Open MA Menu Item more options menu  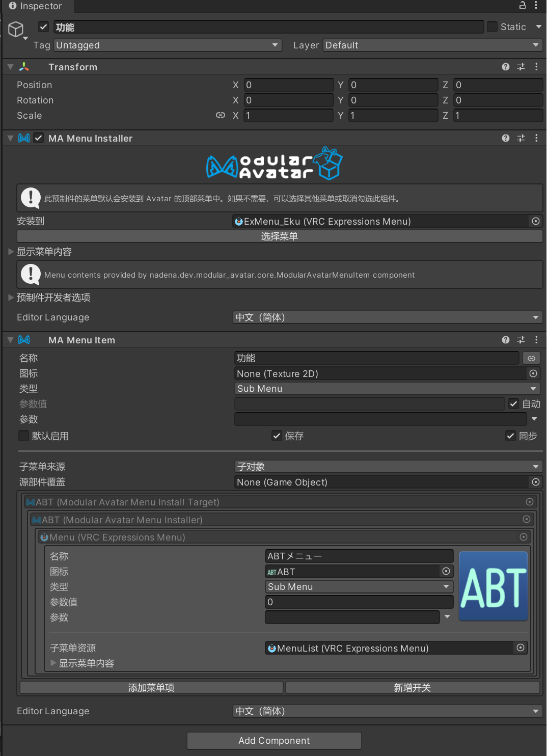[536, 340]
